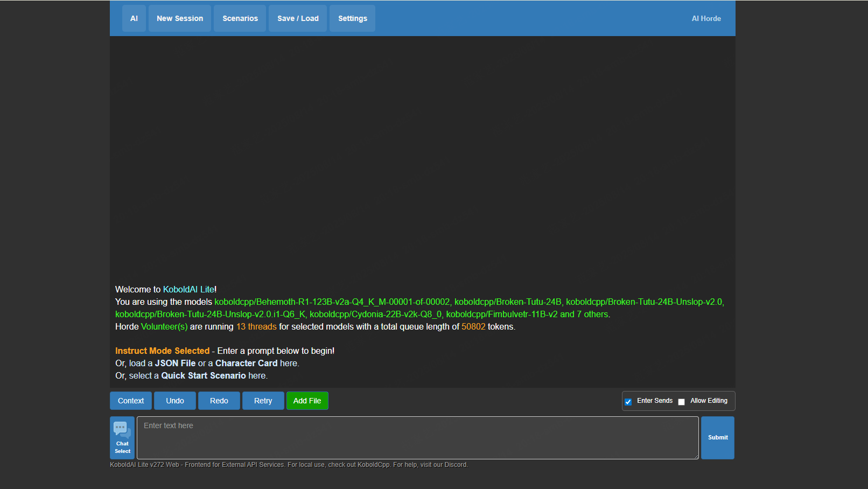
Task: Click the text box resize handle
Action: point(696,456)
